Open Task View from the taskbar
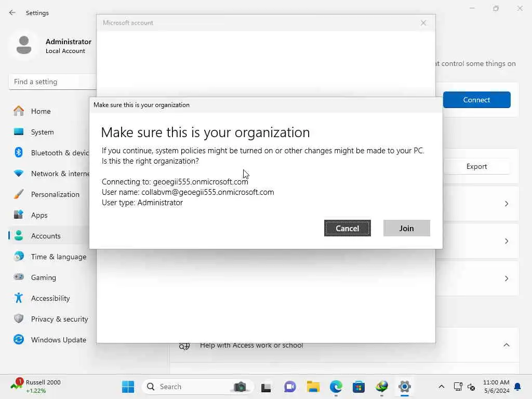The width and height of the screenshot is (532, 399). click(266, 387)
